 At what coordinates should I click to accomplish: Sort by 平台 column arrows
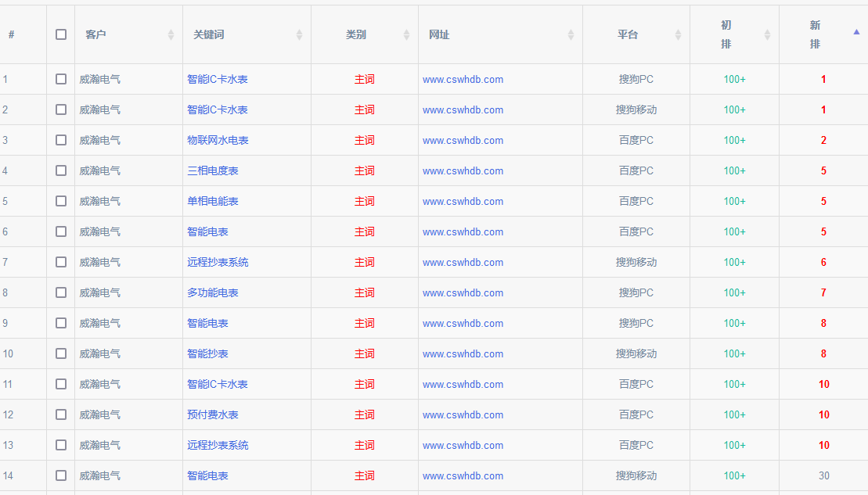(x=678, y=35)
